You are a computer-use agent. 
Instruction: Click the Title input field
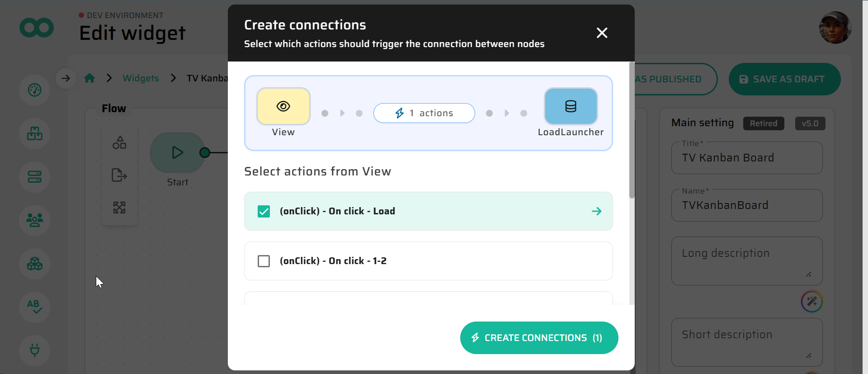[x=746, y=158]
